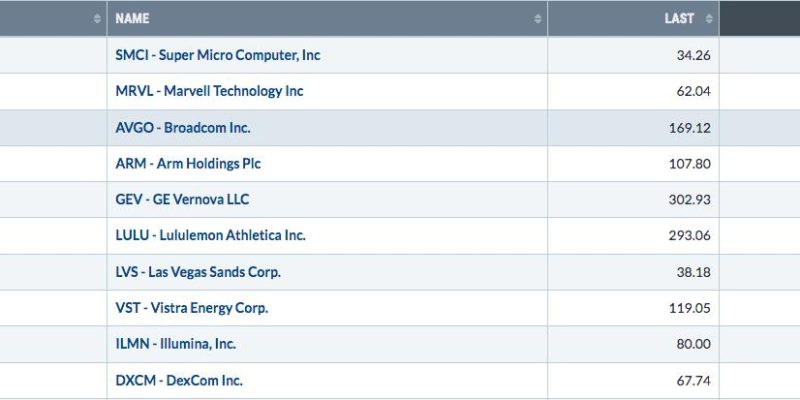Open AVGO - Broadcom Inc. link

[183, 128]
